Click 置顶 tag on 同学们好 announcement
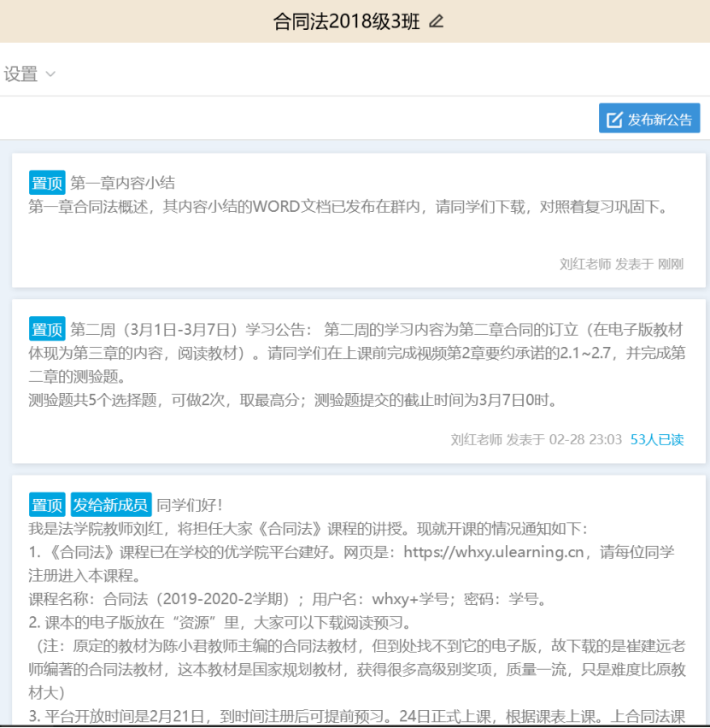 coord(47,505)
